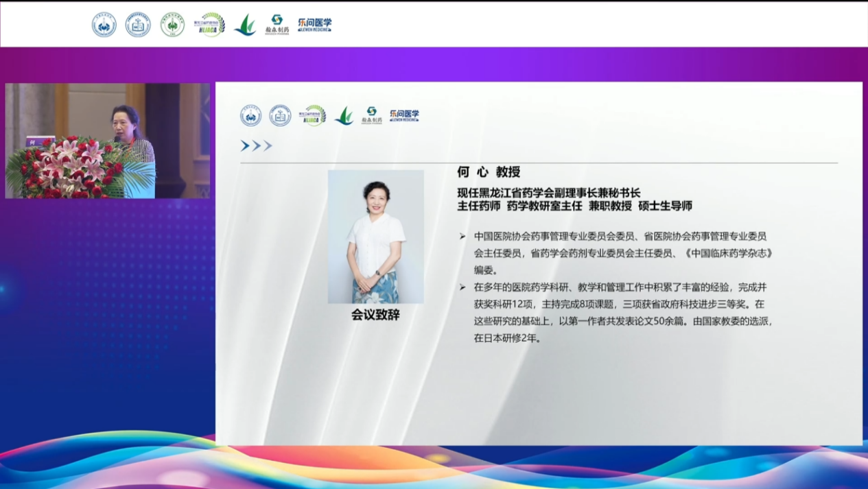Screen dimensions: 868x489
Task: Click the first blue seal logo on the slide
Action: pyautogui.click(x=250, y=115)
